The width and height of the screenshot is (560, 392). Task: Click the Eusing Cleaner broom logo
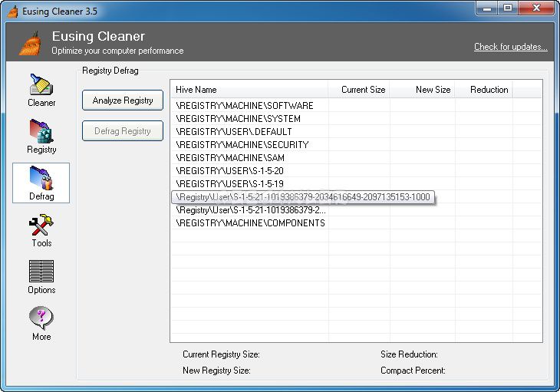point(30,44)
